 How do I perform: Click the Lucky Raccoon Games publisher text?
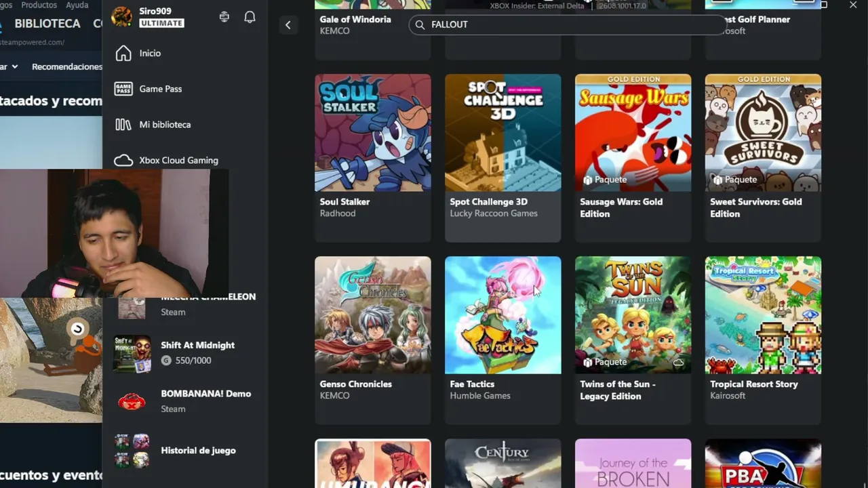click(x=494, y=213)
